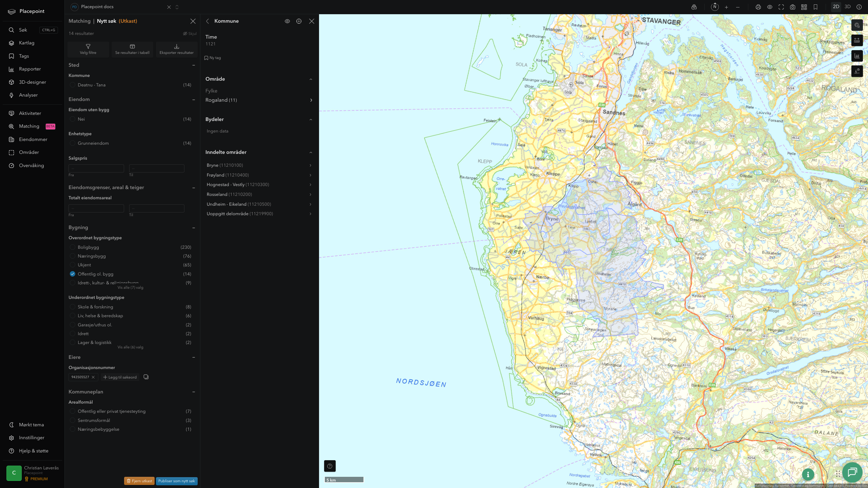Toggle Kommune panel eye visibility icon
The width and height of the screenshot is (868, 488).
287,21
